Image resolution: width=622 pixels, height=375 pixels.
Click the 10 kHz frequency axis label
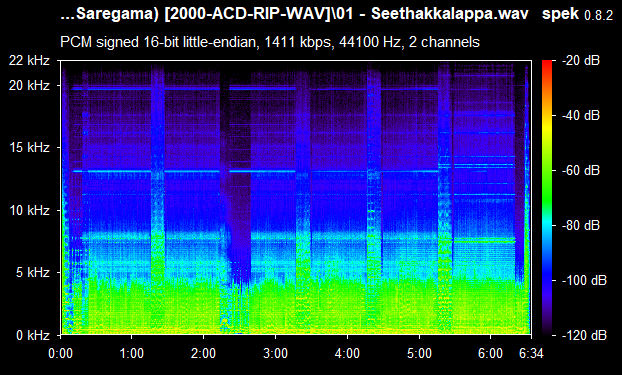pyautogui.click(x=29, y=210)
